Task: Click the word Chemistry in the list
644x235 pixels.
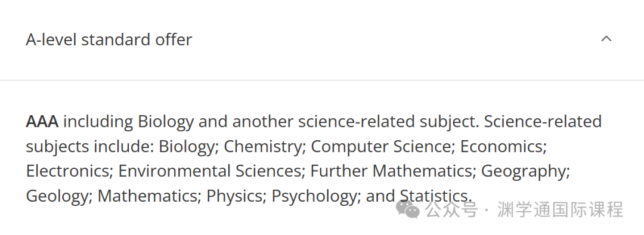Action: [263, 147]
